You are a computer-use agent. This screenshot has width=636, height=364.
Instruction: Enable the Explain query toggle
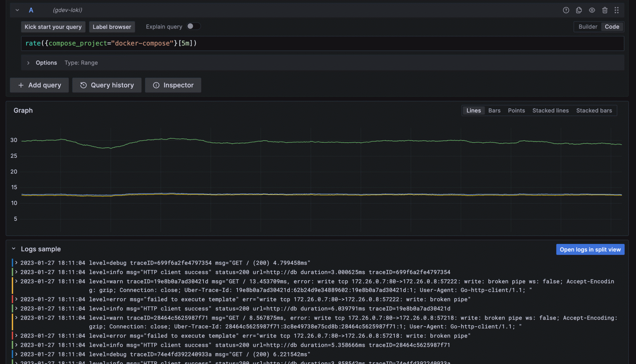(x=193, y=26)
